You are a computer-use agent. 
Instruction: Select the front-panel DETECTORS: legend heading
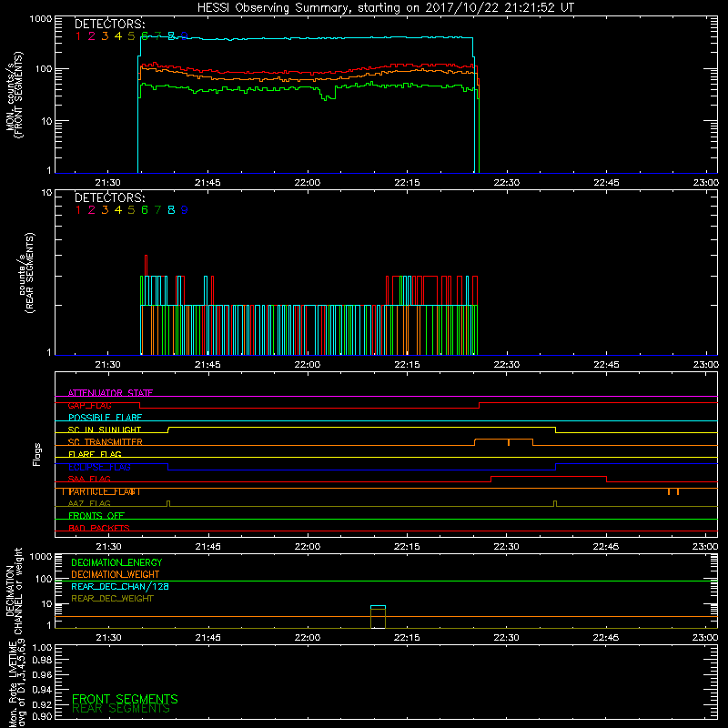[x=109, y=24]
